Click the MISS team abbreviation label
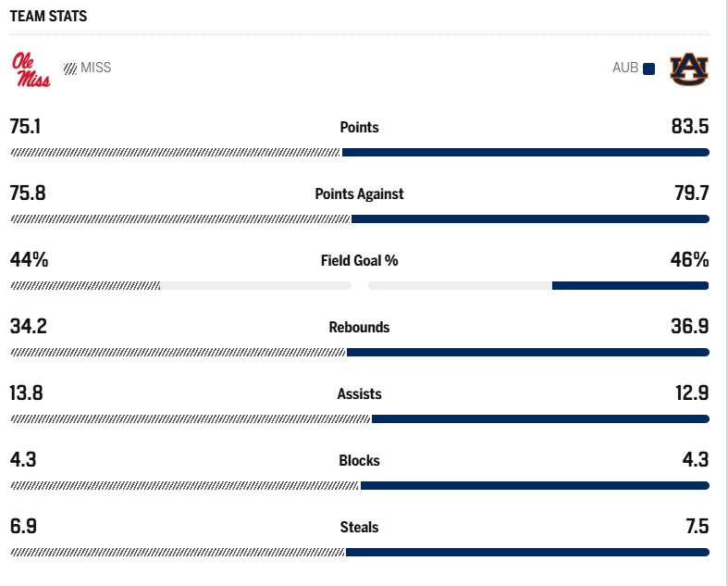The width and height of the screenshot is (728, 586). point(96,68)
